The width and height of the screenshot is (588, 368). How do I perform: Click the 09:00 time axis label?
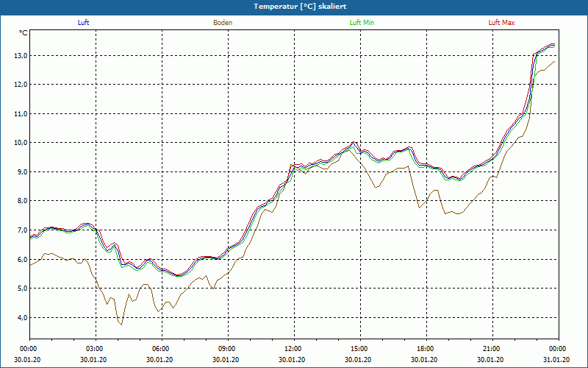[226, 349]
